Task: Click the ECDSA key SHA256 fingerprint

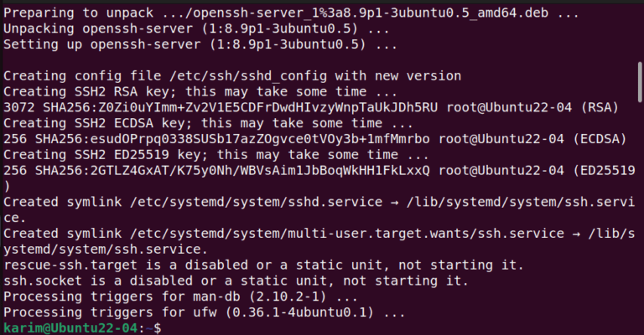Action: coord(232,139)
